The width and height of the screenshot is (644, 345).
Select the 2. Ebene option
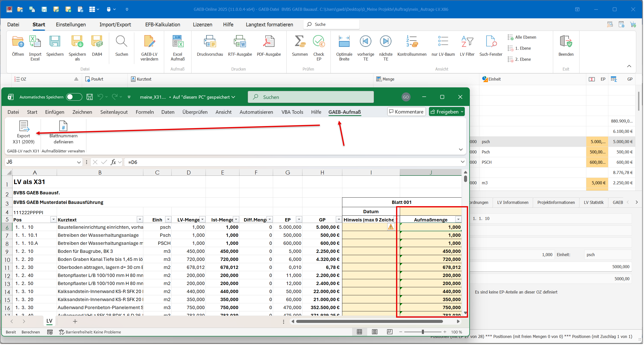tap(523, 59)
